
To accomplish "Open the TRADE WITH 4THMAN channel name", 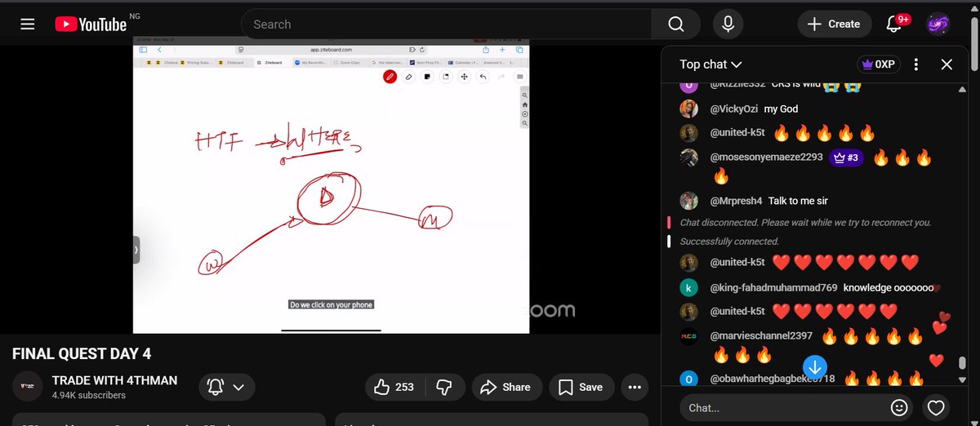I will (114, 380).
